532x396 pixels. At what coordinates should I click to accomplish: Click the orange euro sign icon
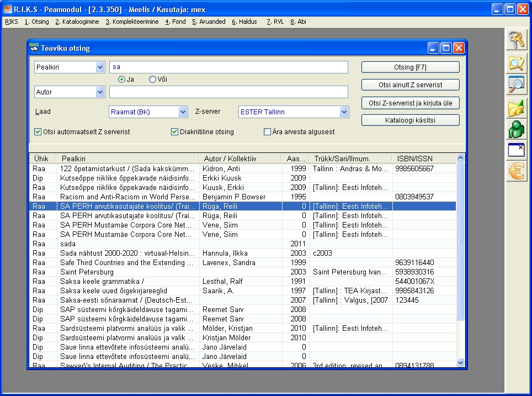pos(517,172)
